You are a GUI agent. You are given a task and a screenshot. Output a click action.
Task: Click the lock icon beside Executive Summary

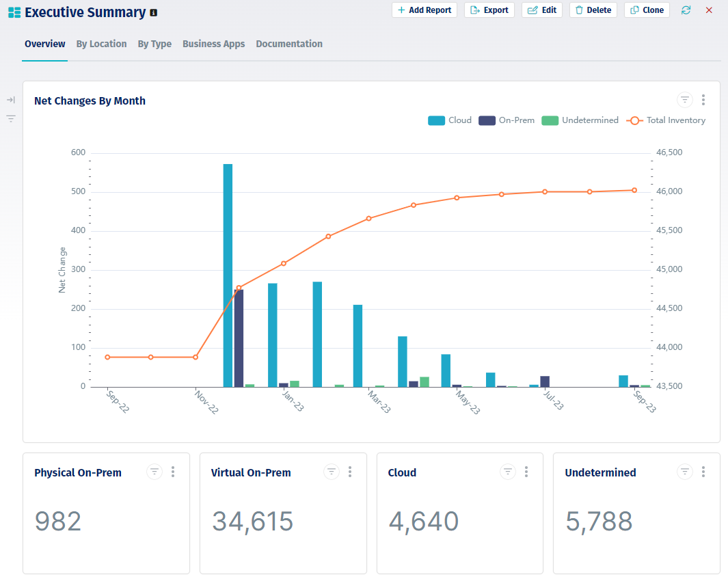pyautogui.click(x=152, y=12)
